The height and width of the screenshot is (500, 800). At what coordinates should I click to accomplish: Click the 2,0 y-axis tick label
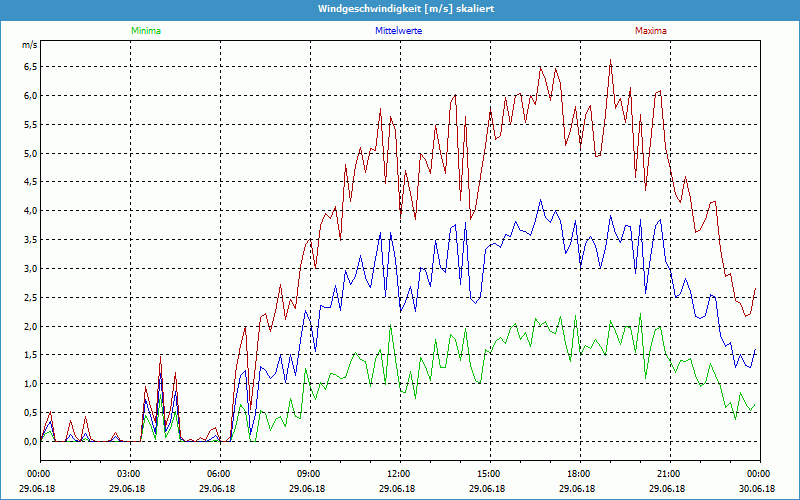(x=30, y=327)
